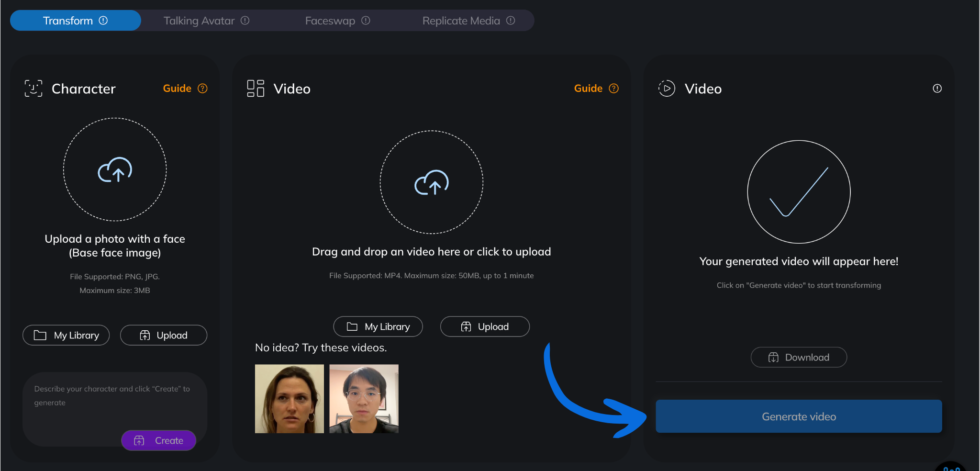Click the purple Create button
This screenshot has height=471, width=980.
coord(159,440)
